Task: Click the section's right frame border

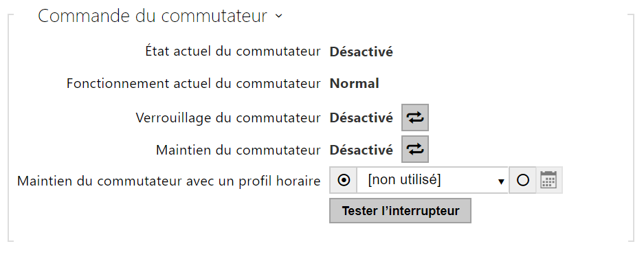Action: (634, 128)
